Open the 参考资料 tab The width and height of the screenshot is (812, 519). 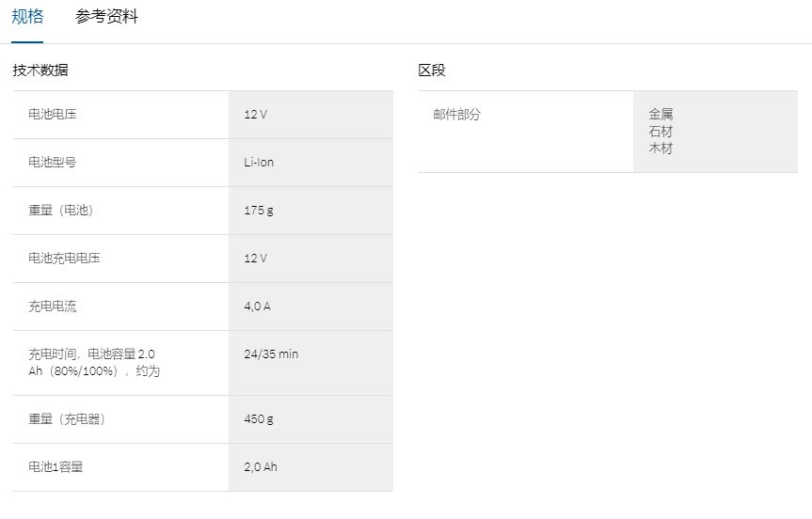pos(106,17)
